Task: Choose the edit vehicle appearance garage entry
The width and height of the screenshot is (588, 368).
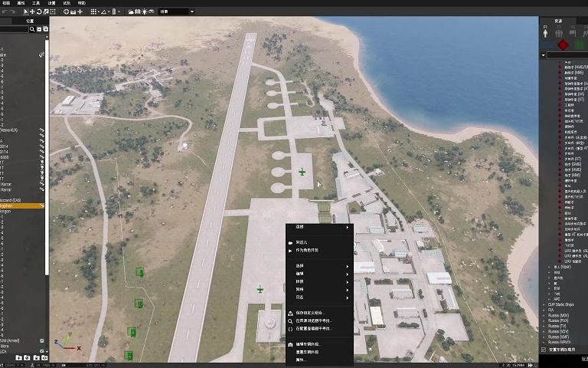Action: click(319, 344)
